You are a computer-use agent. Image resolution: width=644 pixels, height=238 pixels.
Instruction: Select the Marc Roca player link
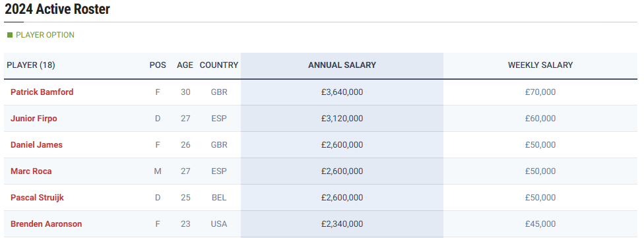pos(31,171)
